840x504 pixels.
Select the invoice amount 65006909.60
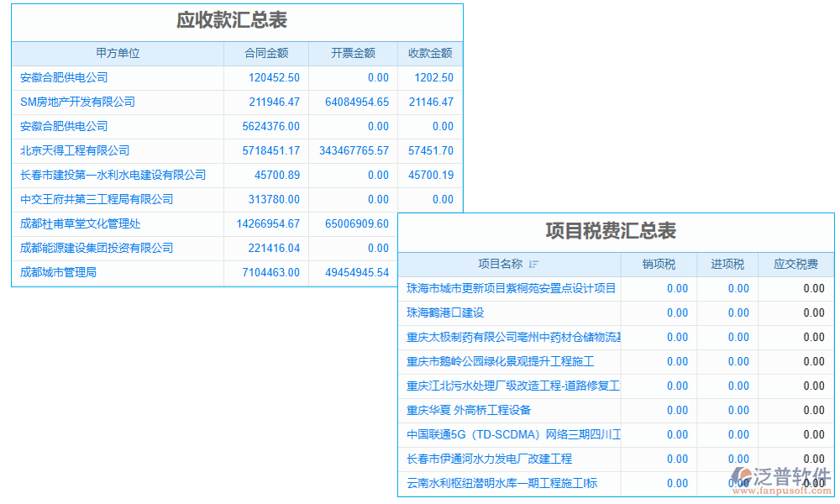tap(357, 224)
